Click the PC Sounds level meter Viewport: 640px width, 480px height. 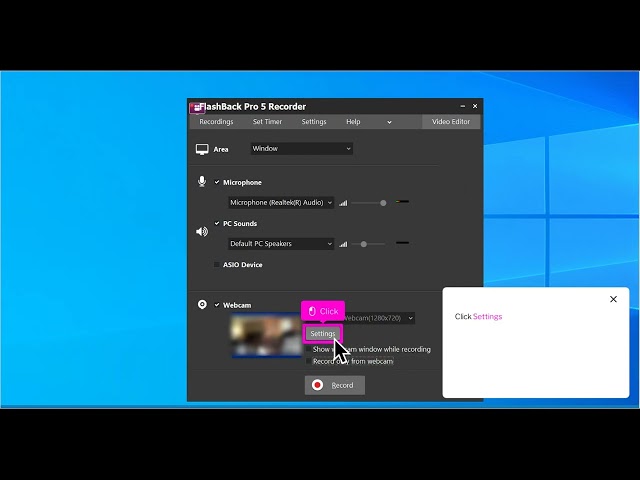[402, 243]
